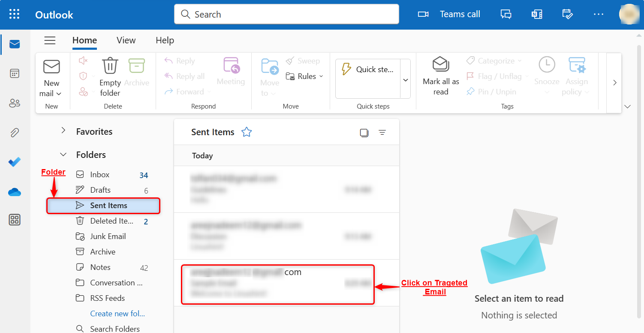Image resolution: width=644 pixels, height=333 pixels.
Task: Click the Archive ribbon icon
Action: pos(137,66)
